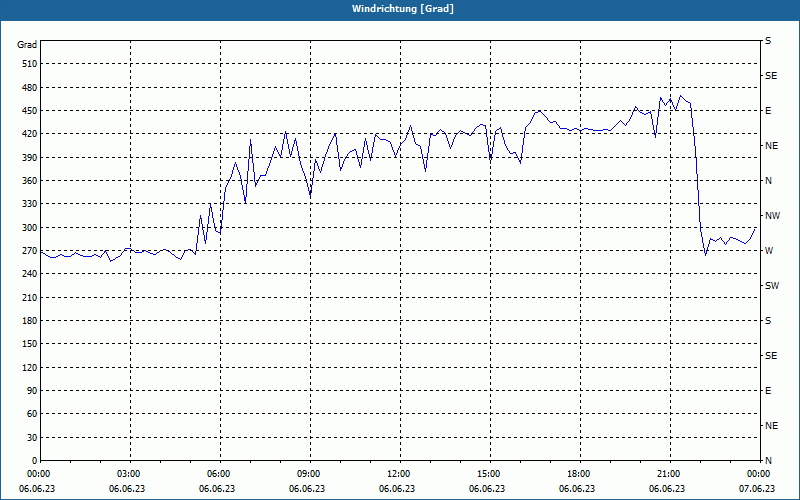
Task: Select the 300 y-axis value
Action: pyautogui.click(x=30, y=228)
